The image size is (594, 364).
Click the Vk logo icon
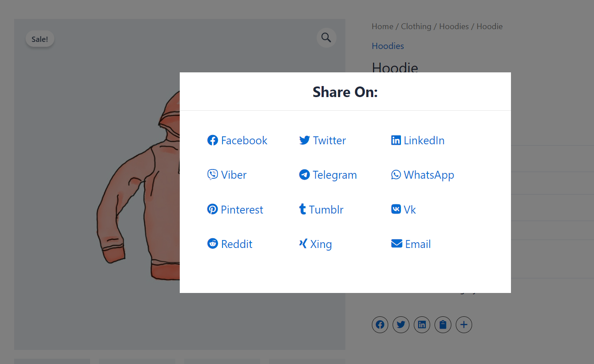[396, 209]
